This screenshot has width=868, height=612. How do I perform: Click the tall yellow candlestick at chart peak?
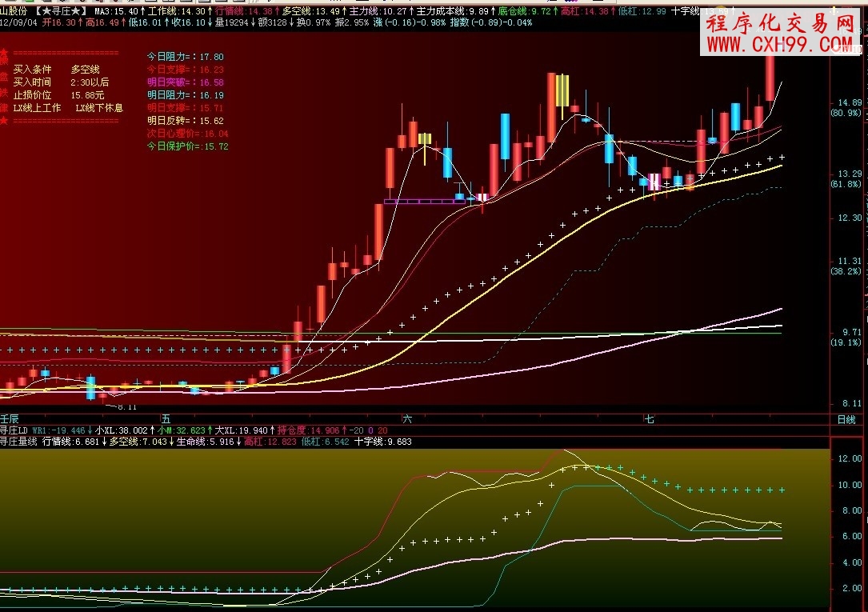(x=562, y=90)
